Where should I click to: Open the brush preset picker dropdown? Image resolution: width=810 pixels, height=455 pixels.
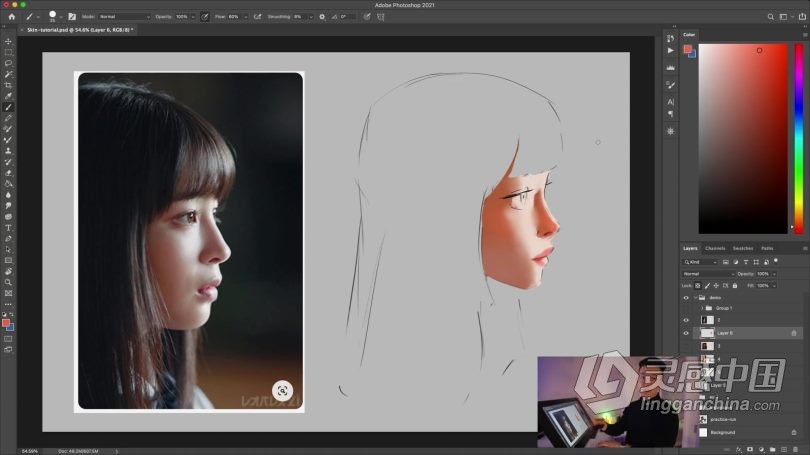coord(61,17)
